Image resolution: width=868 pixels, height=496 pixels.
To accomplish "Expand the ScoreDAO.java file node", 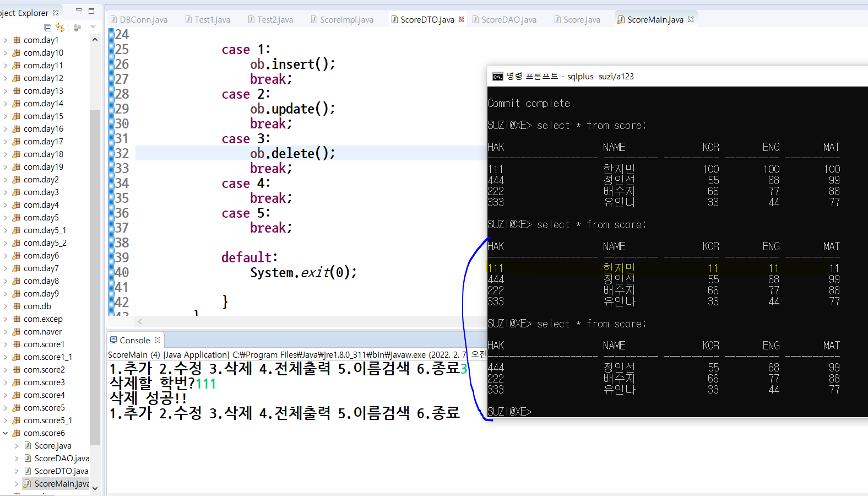I will 17,459.
